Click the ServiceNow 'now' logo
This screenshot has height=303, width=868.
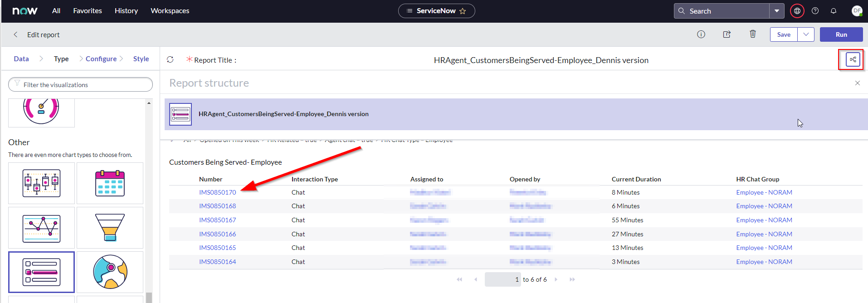point(25,11)
